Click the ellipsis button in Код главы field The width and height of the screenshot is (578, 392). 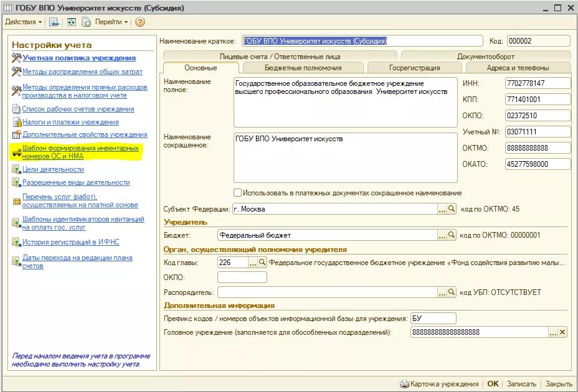pyautogui.click(x=252, y=263)
